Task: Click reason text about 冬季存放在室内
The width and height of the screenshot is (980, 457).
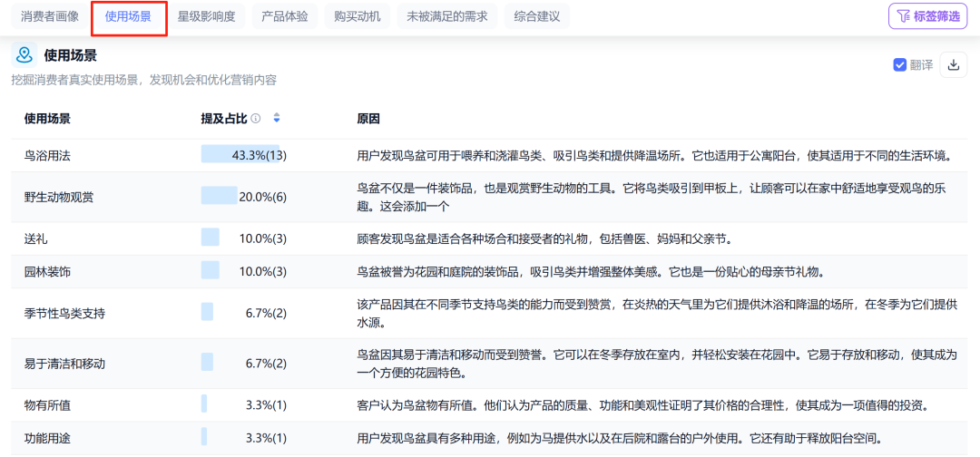Action: click(x=657, y=364)
